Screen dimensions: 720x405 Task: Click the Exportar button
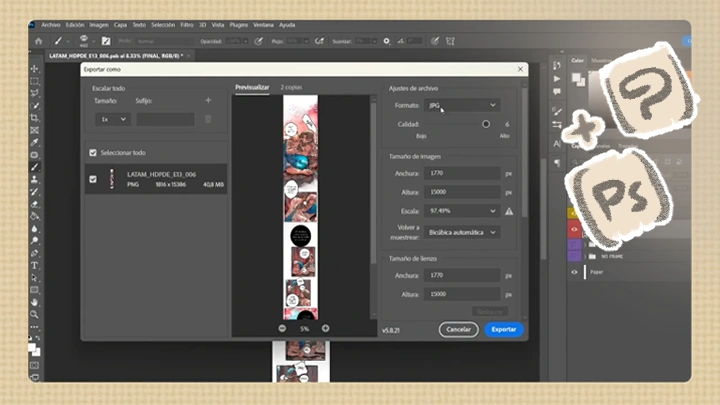click(504, 329)
